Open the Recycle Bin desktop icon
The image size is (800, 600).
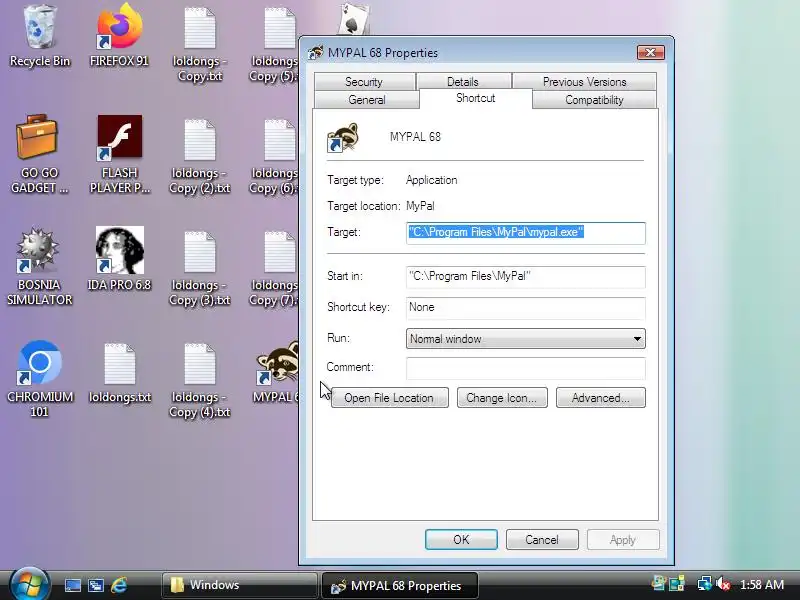point(39,36)
